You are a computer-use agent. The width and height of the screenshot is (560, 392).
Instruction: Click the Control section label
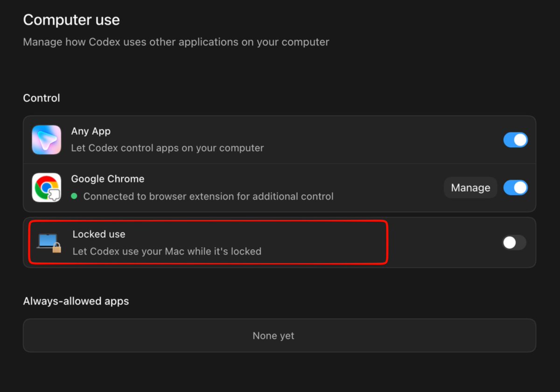click(x=42, y=98)
